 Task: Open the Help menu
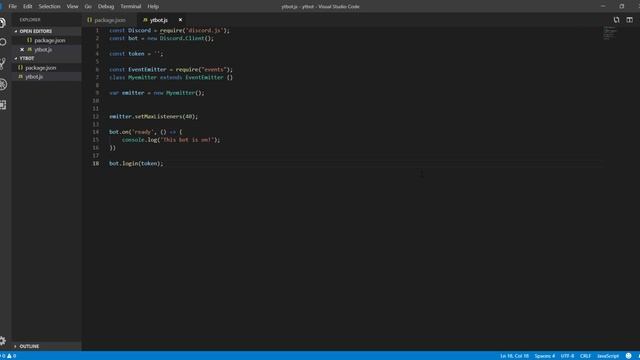point(153,7)
